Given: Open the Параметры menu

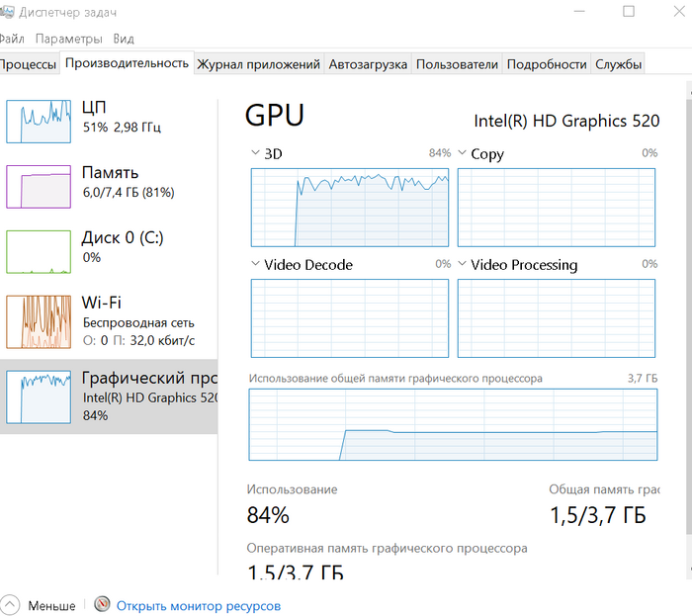Looking at the screenshot, I should pos(68,39).
